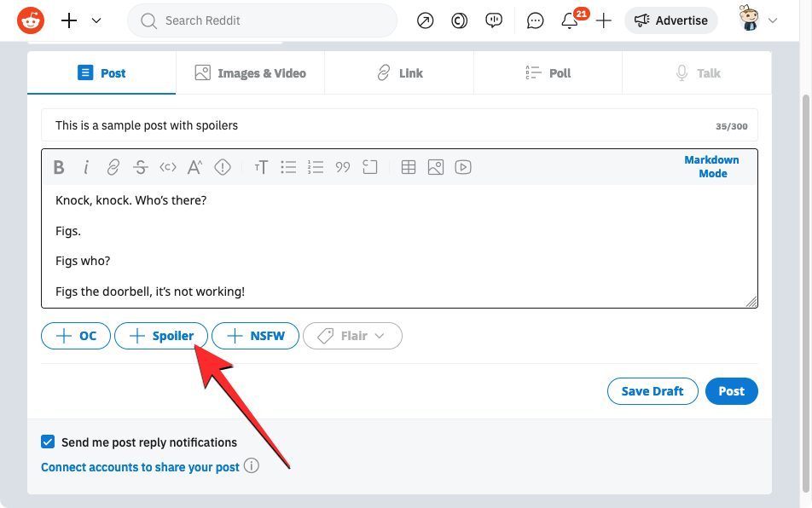Open the notifications bell

[x=570, y=20]
